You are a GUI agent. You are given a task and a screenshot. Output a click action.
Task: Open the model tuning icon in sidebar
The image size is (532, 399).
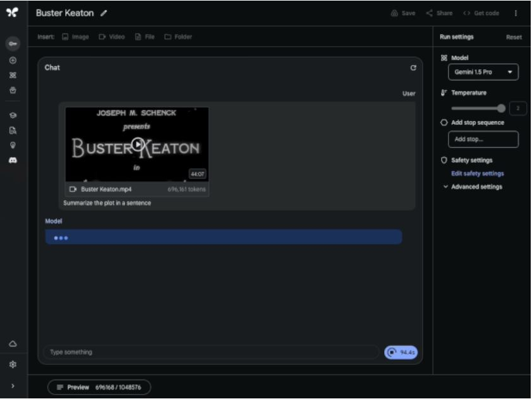click(x=13, y=75)
